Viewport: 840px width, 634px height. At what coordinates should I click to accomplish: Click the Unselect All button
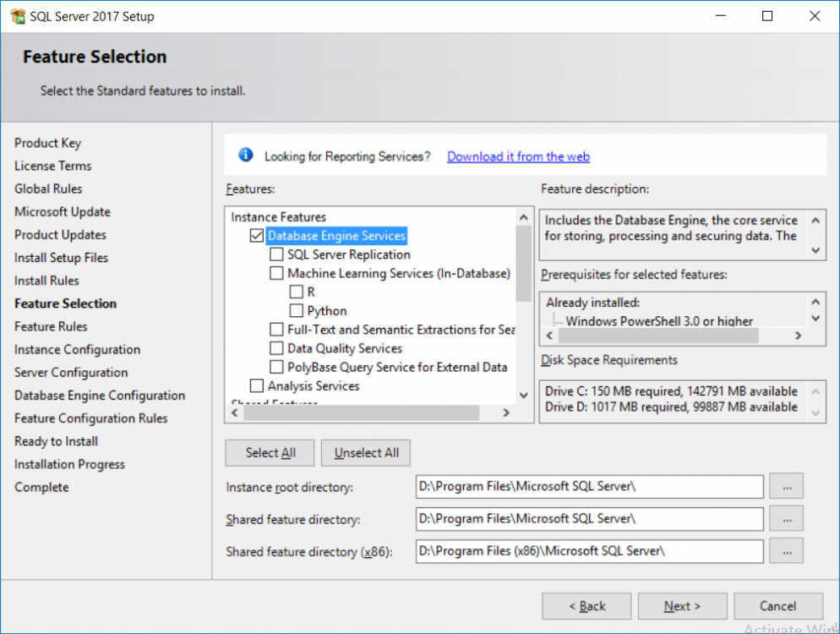tap(366, 453)
